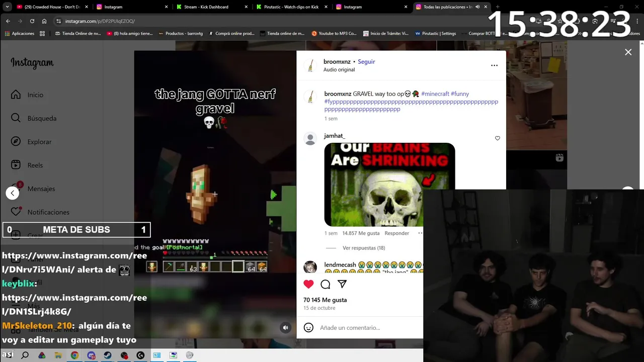Go to previous post arrow
Image resolution: width=644 pixels, height=362 pixels.
click(13, 193)
